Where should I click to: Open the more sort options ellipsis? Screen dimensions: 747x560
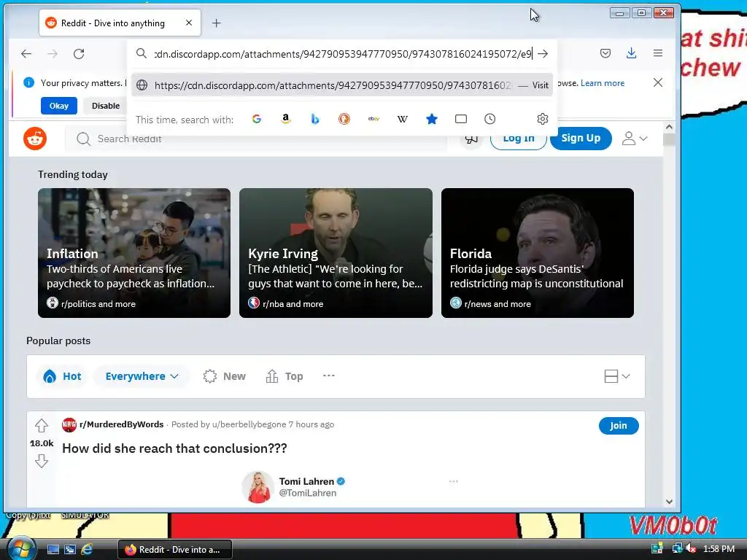329,376
